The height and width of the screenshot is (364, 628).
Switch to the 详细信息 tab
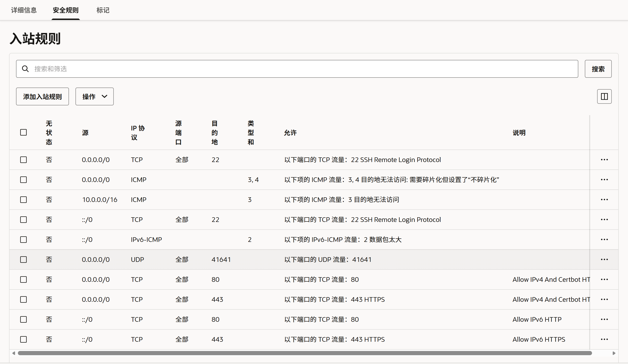click(x=24, y=10)
